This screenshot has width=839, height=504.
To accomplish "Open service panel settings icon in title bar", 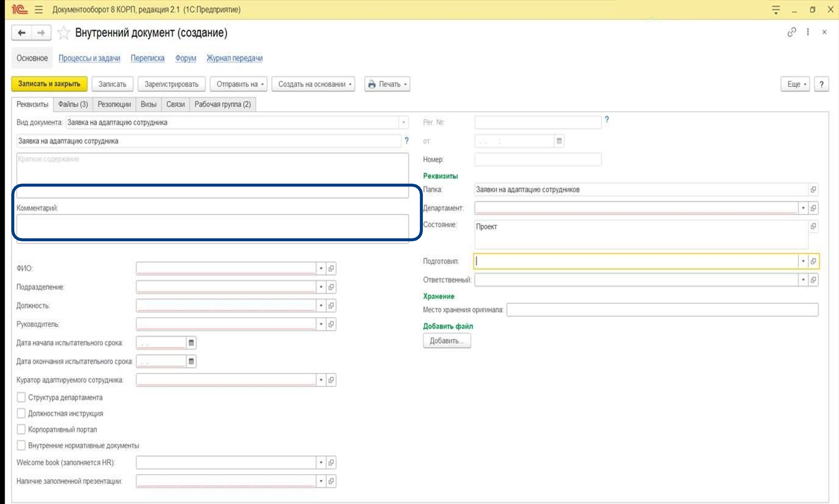I will [x=776, y=10].
